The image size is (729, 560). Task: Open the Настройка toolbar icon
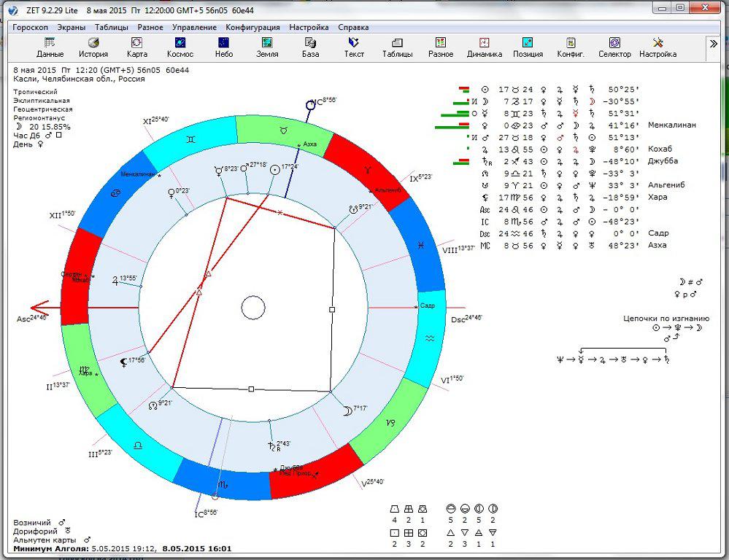(x=657, y=48)
